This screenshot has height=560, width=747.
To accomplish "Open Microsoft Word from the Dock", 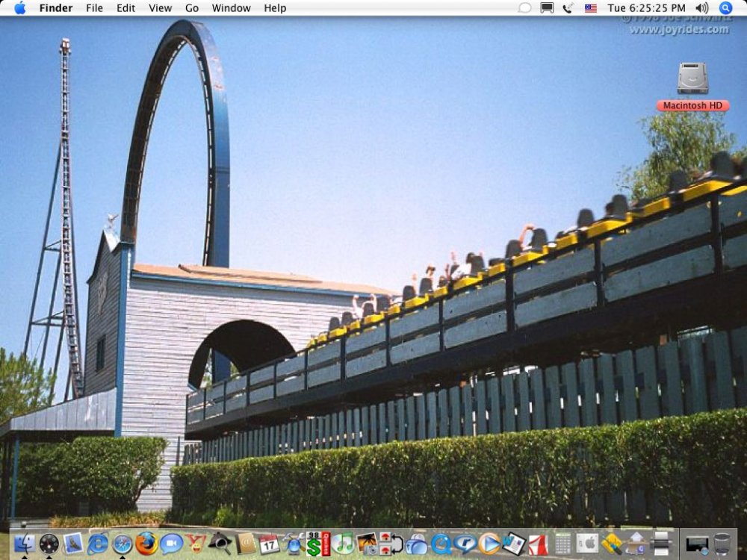I will (514, 543).
